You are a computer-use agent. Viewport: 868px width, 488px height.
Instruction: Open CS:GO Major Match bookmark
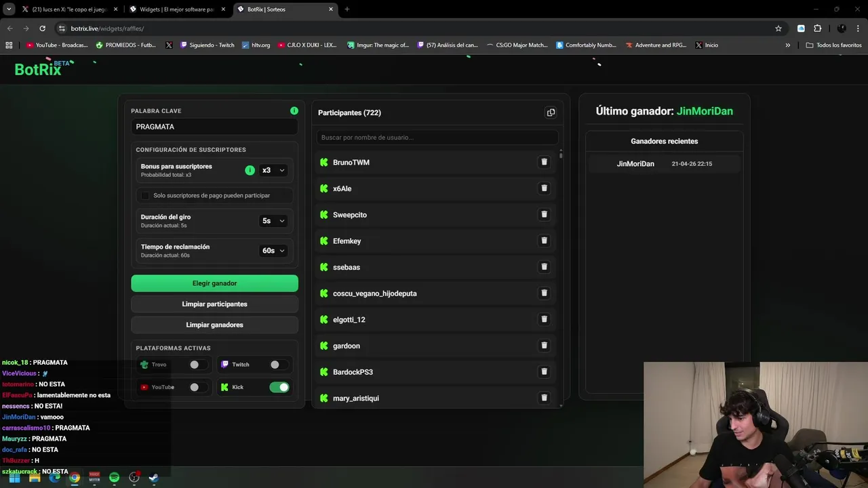(517, 45)
